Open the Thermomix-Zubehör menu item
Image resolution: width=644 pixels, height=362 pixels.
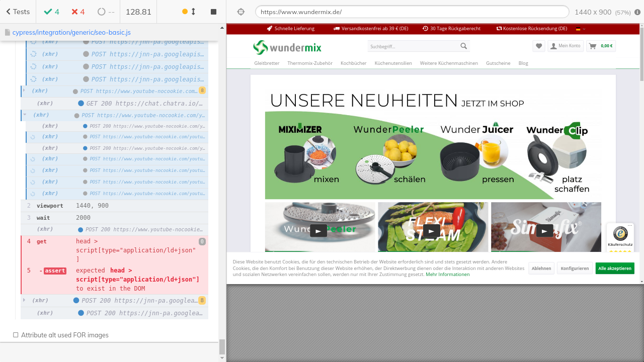[x=309, y=63]
